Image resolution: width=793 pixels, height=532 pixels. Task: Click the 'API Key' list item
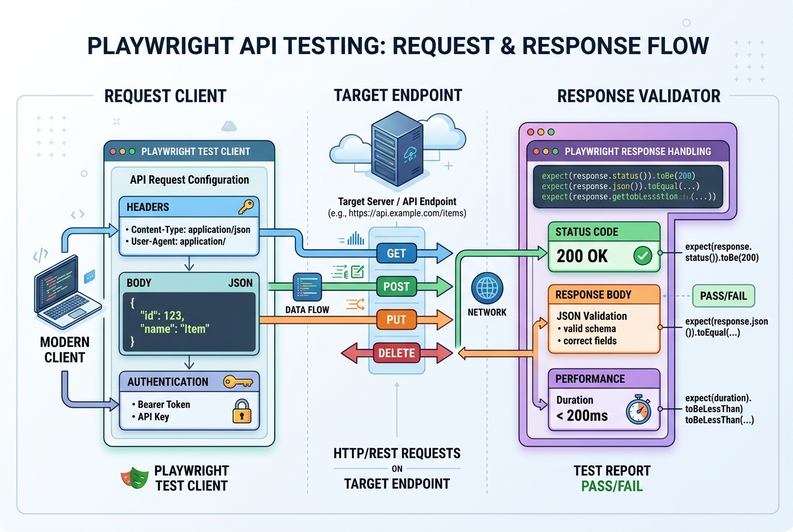coord(153,417)
